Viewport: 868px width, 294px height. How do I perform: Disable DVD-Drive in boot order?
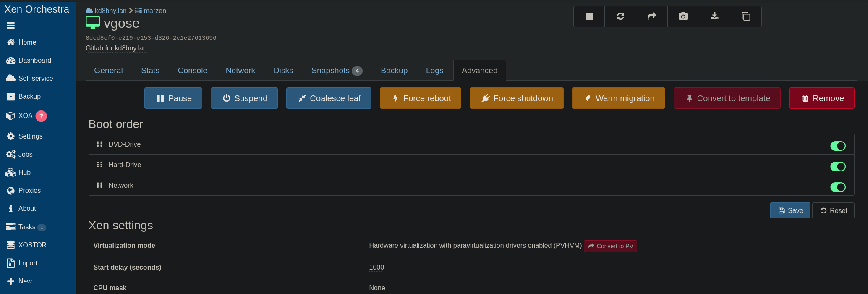coord(838,146)
